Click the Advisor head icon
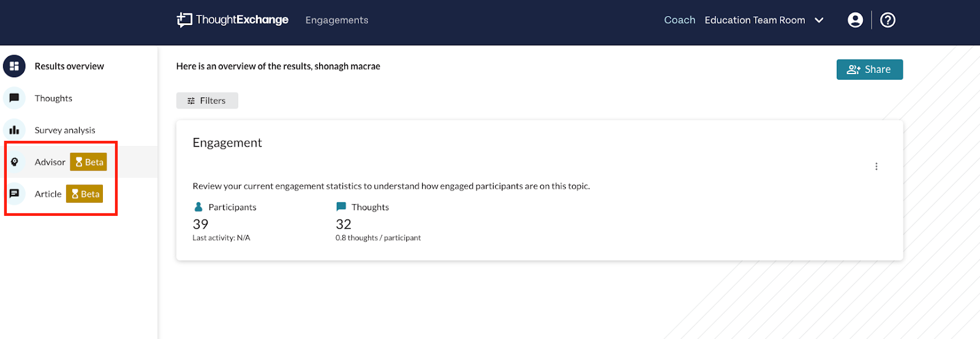 click(15, 162)
